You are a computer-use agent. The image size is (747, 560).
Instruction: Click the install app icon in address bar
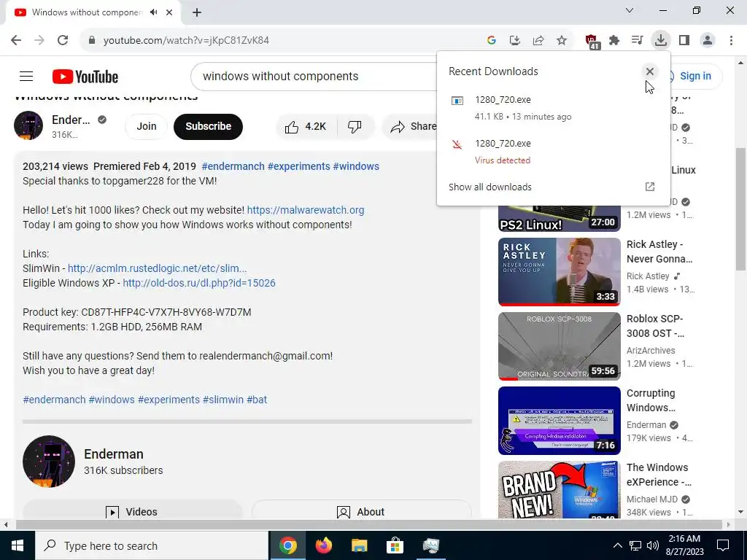coord(515,41)
